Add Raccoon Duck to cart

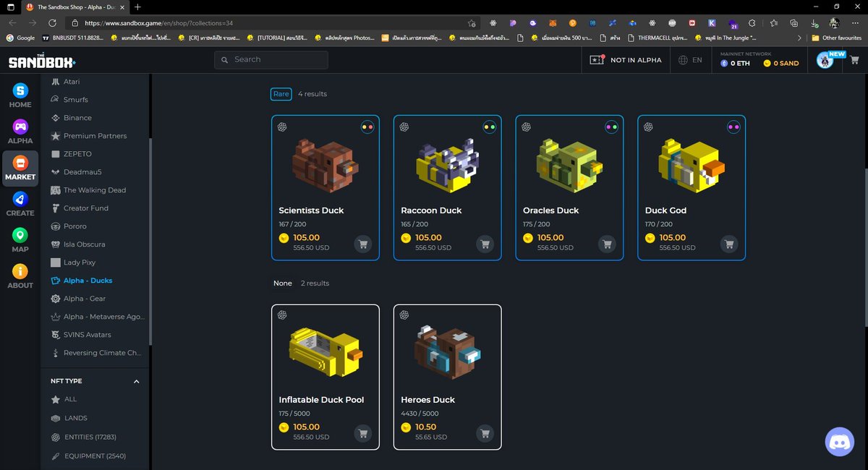tap(485, 244)
